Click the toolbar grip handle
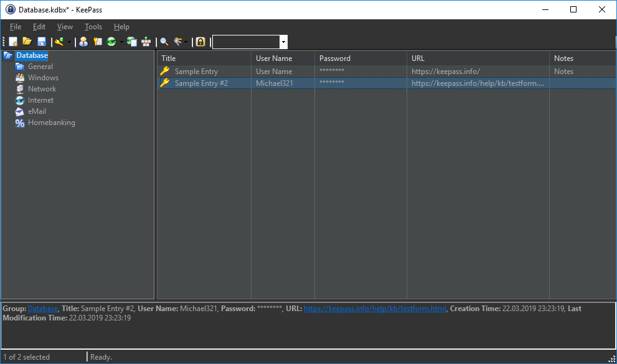617x364 pixels. [x=4, y=42]
